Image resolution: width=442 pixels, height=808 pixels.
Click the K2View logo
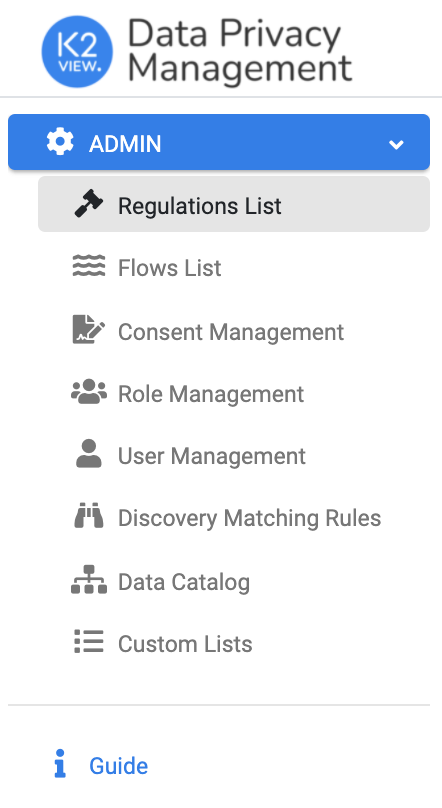pos(77,51)
